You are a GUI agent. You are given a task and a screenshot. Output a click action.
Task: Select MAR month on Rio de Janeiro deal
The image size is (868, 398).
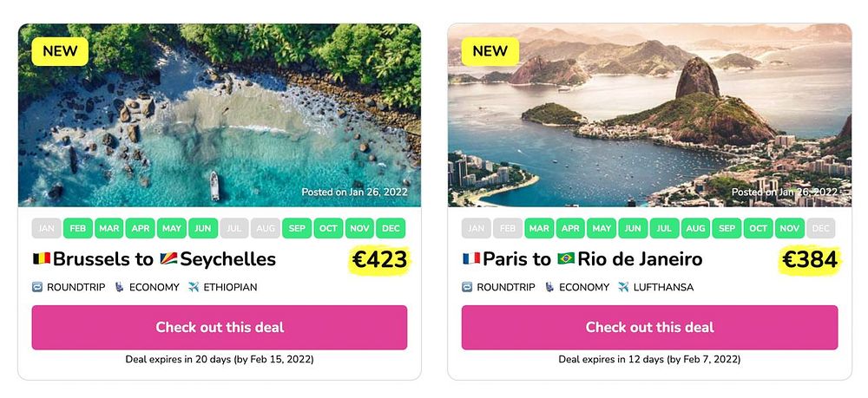pyautogui.click(x=539, y=229)
